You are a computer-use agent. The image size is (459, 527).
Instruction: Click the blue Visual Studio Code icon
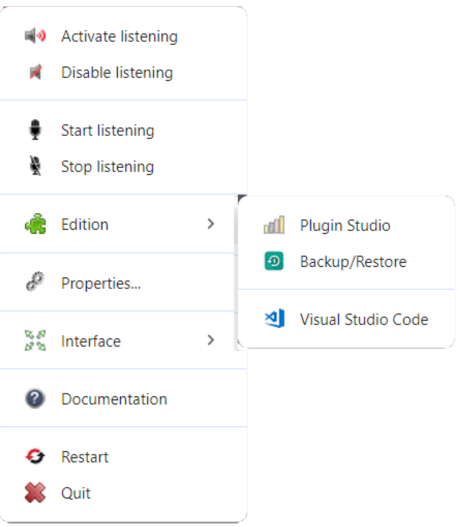coord(275,318)
